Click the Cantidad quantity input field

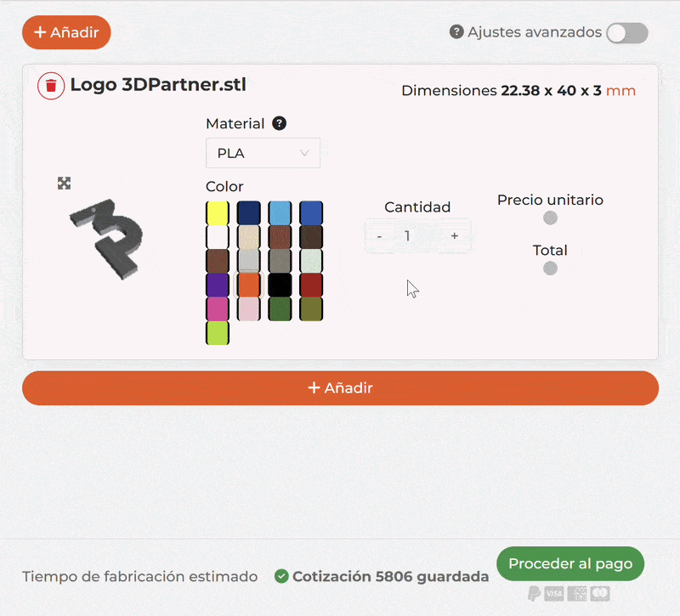[x=417, y=236]
